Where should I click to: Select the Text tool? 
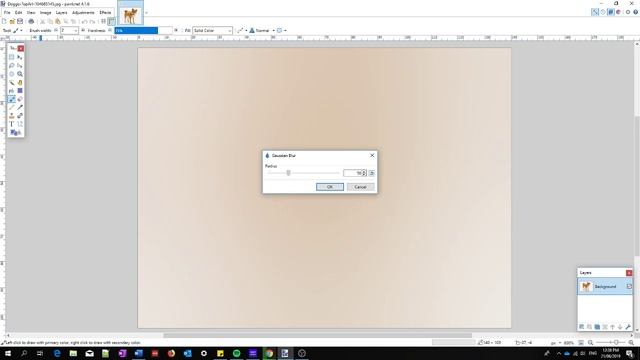click(x=12, y=124)
